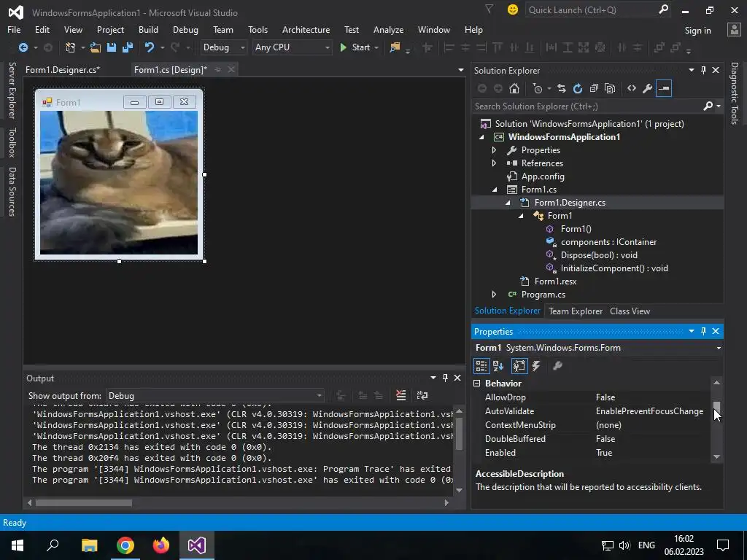Select the cat PictureBox in the designer

click(x=119, y=182)
